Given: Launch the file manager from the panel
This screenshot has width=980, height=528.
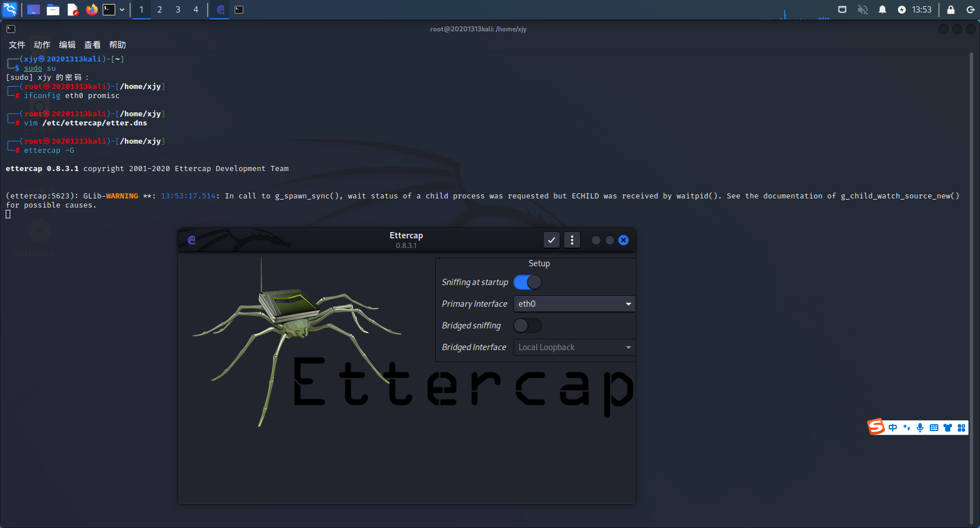Looking at the screenshot, I should (53, 10).
